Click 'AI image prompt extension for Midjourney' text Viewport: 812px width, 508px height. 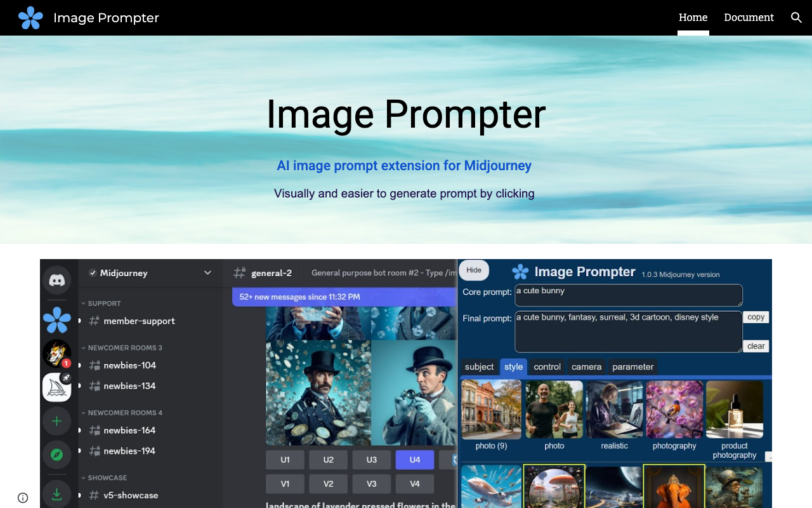pos(404,166)
